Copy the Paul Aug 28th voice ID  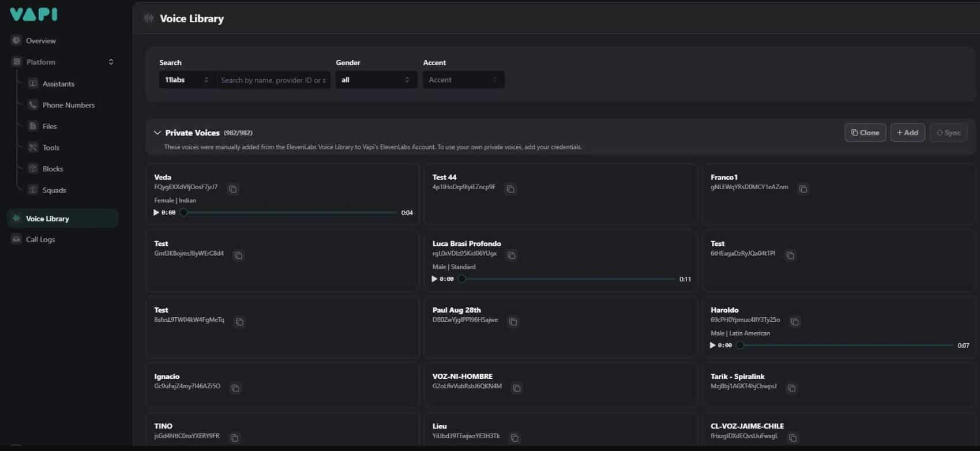click(x=513, y=322)
